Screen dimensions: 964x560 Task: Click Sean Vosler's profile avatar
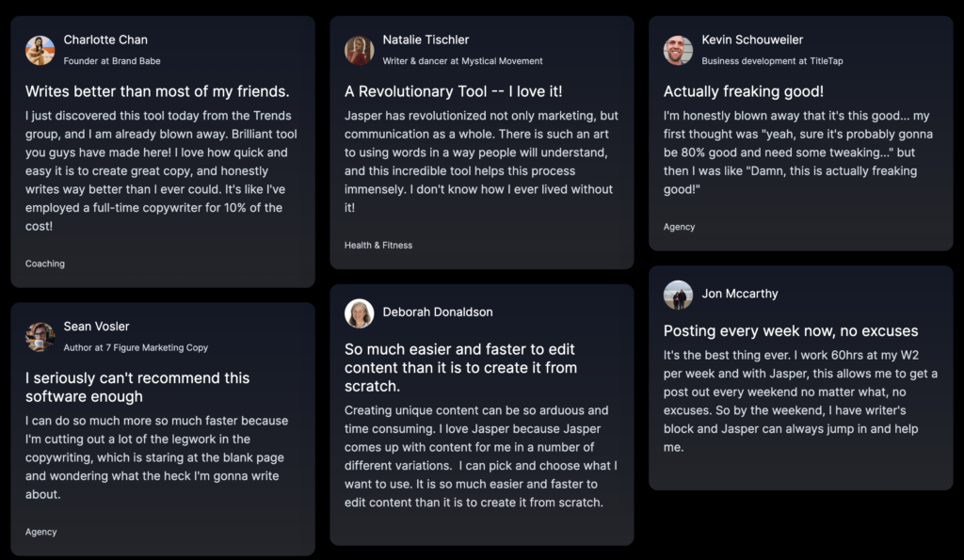pyautogui.click(x=40, y=337)
